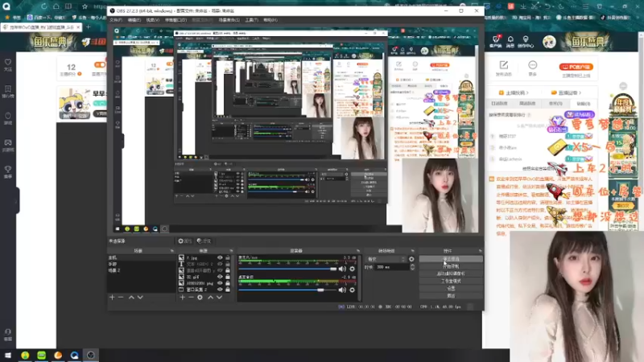
Task: Toggle visibility of the png source
Action: (220, 283)
